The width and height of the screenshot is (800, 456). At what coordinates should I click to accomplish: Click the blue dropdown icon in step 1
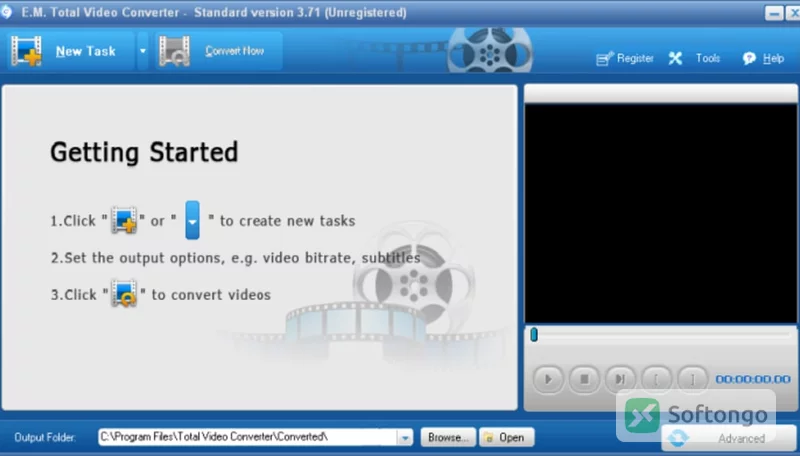point(192,220)
